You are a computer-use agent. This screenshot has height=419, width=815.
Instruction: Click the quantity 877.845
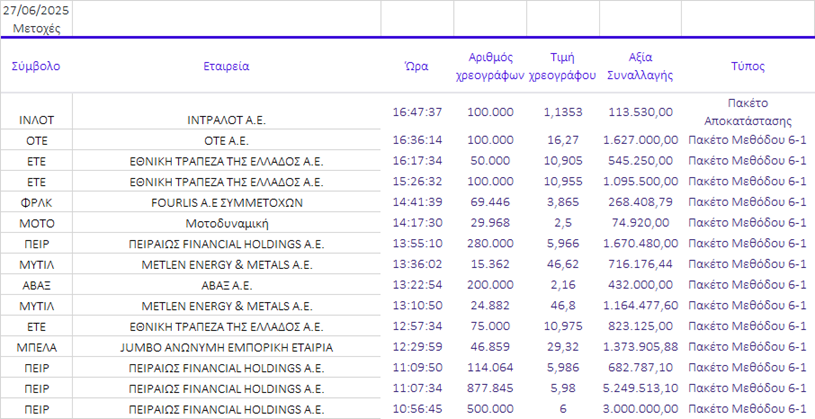pyautogui.click(x=490, y=388)
